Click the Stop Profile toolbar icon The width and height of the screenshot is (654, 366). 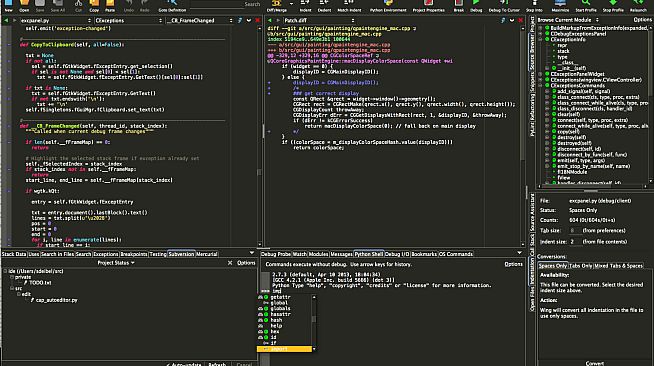(613, 4)
